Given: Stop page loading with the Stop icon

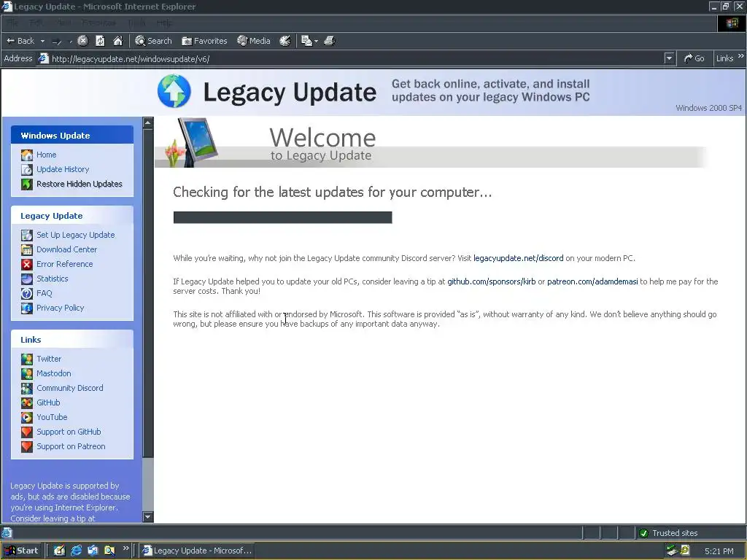Looking at the screenshot, I should (83, 41).
